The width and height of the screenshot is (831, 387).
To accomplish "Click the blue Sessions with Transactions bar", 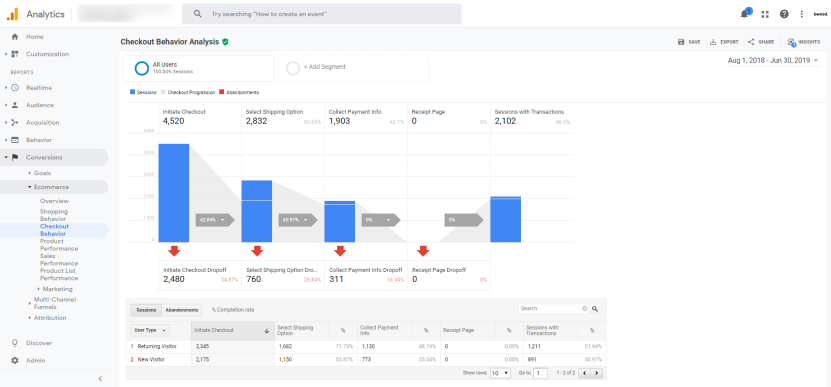I will (506, 219).
